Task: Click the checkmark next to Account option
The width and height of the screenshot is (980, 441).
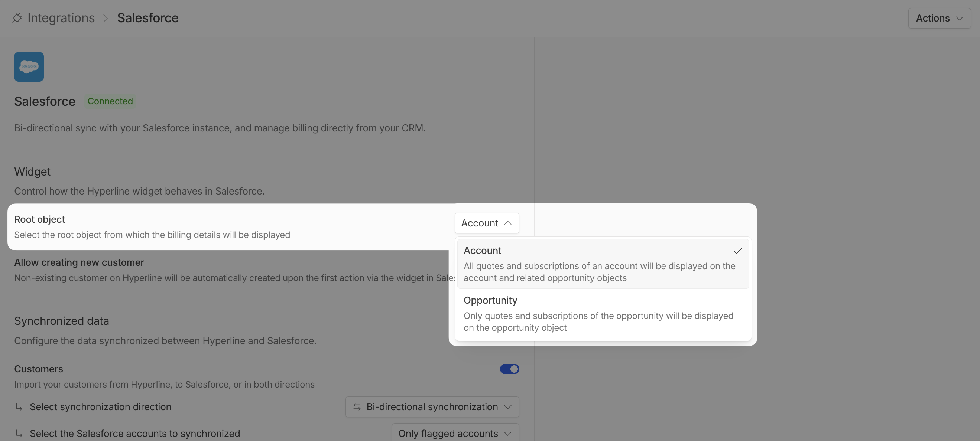Action: coord(738,251)
